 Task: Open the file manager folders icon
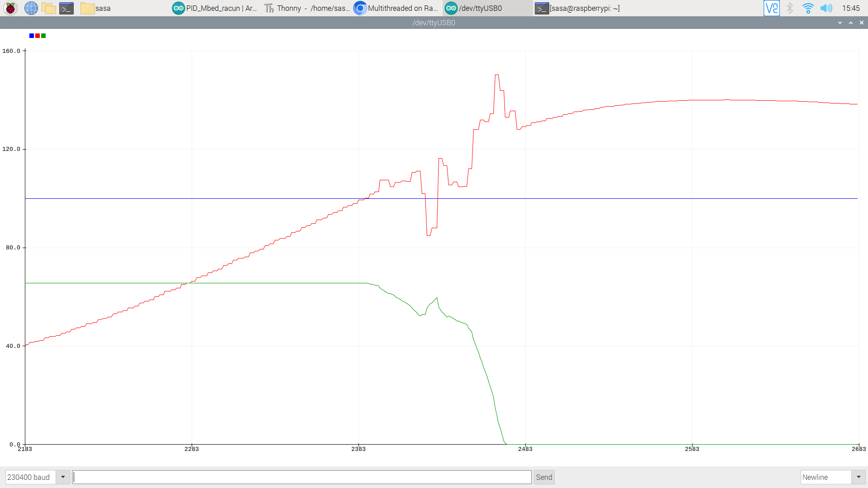[48, 8]
